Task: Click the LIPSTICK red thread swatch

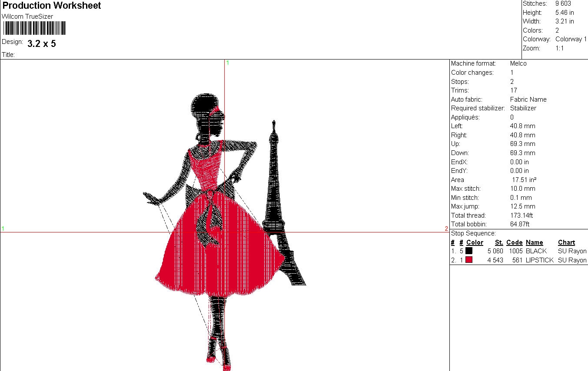Action: point(469,259)
